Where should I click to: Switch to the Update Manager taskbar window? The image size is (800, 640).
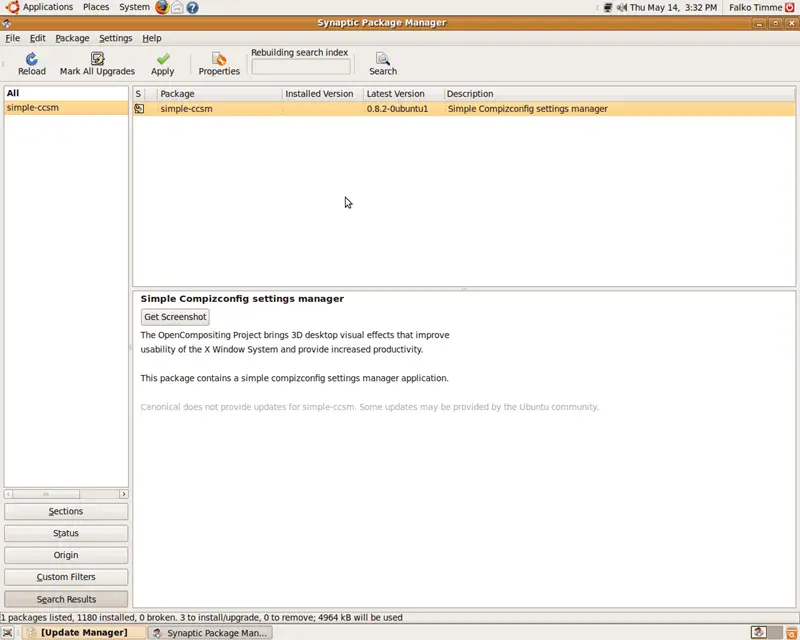[x=83, y=633]
